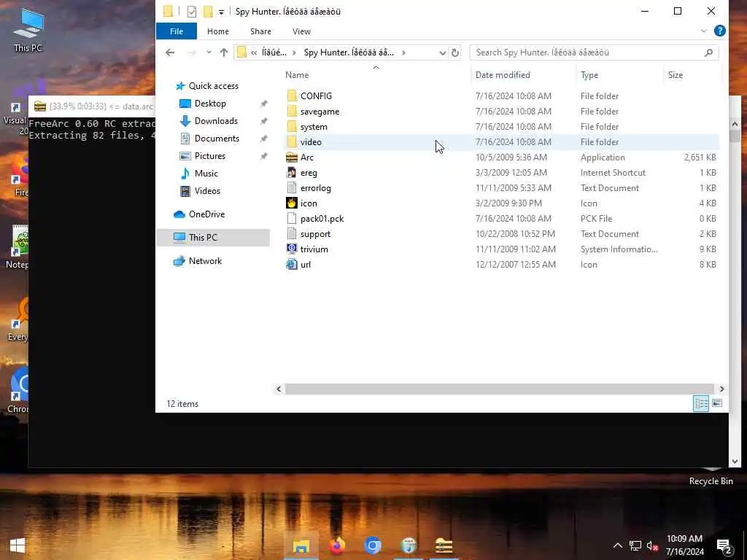The height and width of the screenshot is (560, 747).
Task: Open Videos in navigation pane
Action: coord(207,191)
